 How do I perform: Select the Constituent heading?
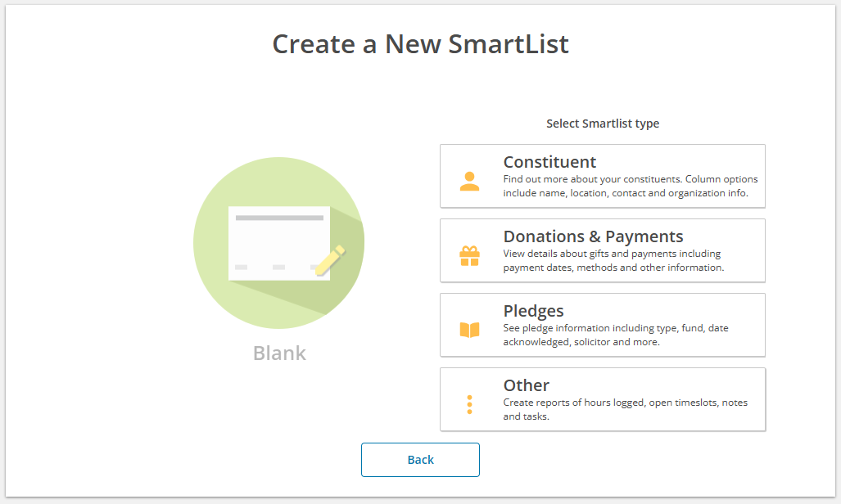click(549, 162)
